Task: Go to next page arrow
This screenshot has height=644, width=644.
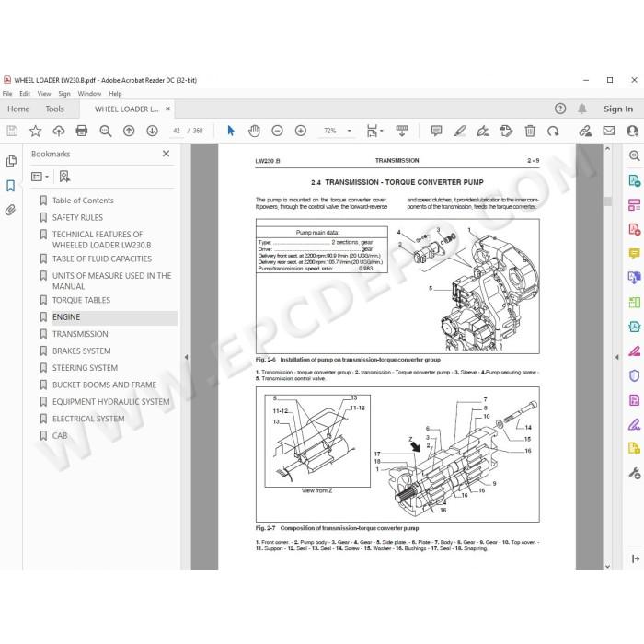Action: coord(152,131)
